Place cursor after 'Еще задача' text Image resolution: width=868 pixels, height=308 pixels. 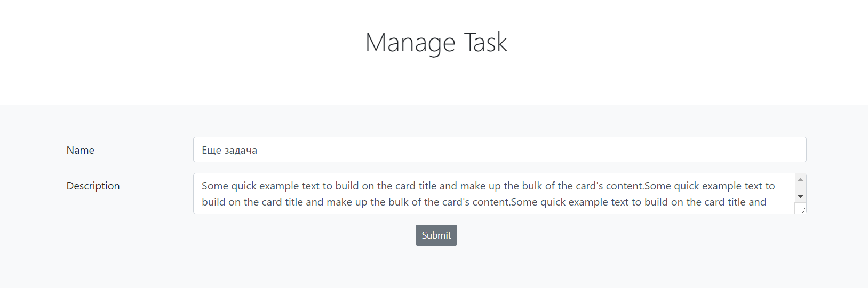(258, 150)
